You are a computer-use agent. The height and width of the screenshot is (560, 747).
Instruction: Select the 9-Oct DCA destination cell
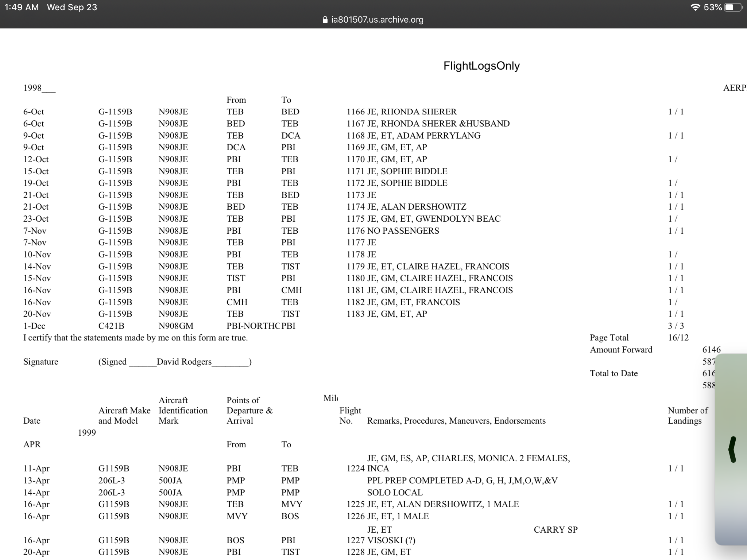click(x=291, y=136)
